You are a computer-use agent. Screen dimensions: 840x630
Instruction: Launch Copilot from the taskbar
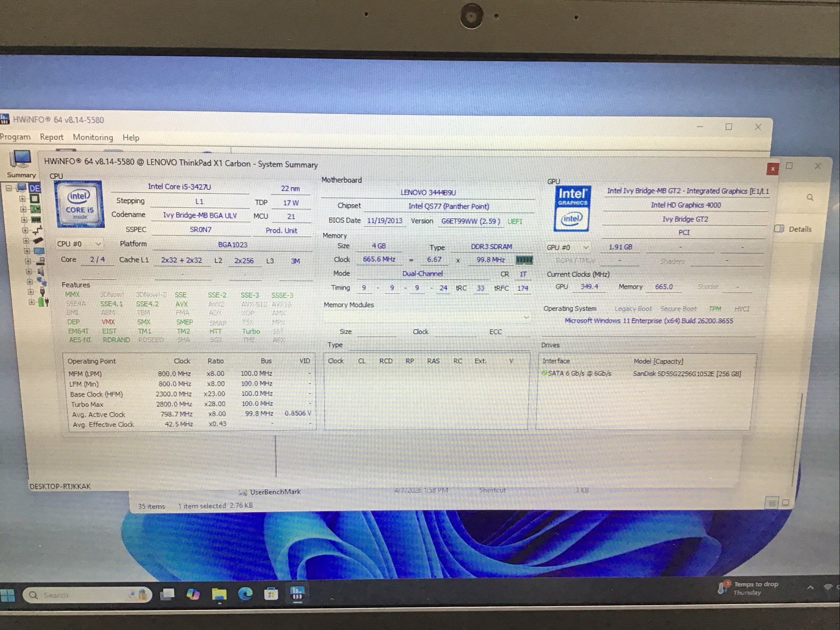[193, 594]
